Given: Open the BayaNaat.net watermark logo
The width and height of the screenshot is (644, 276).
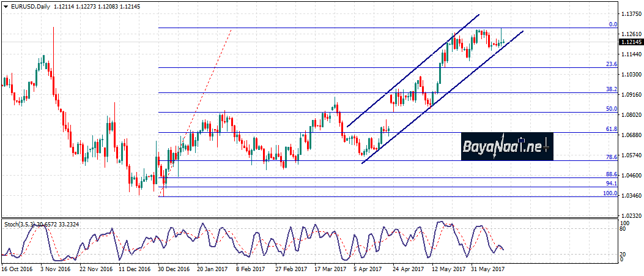Looking at the screenshot, I should click(x=507, y=147).
